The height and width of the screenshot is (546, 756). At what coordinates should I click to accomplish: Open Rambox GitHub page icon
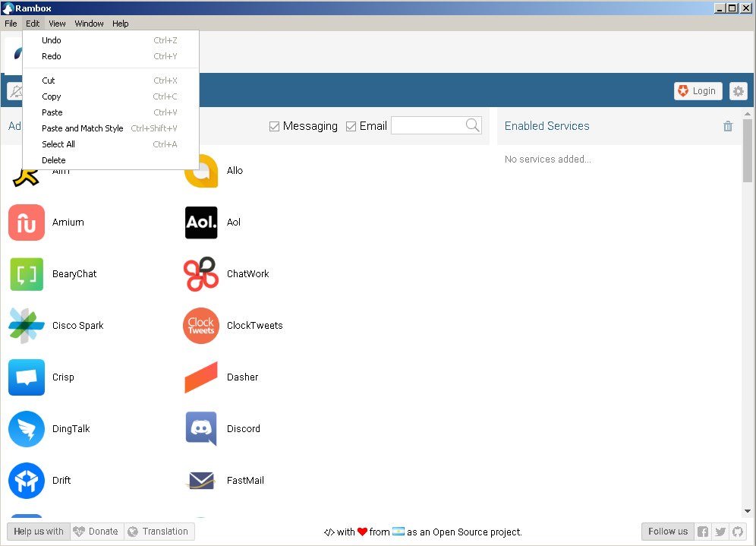point(738,532)
